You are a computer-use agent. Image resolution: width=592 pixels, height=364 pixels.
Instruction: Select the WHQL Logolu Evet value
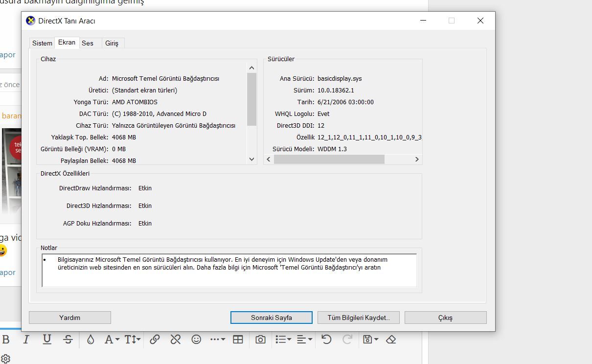point(323,114)
